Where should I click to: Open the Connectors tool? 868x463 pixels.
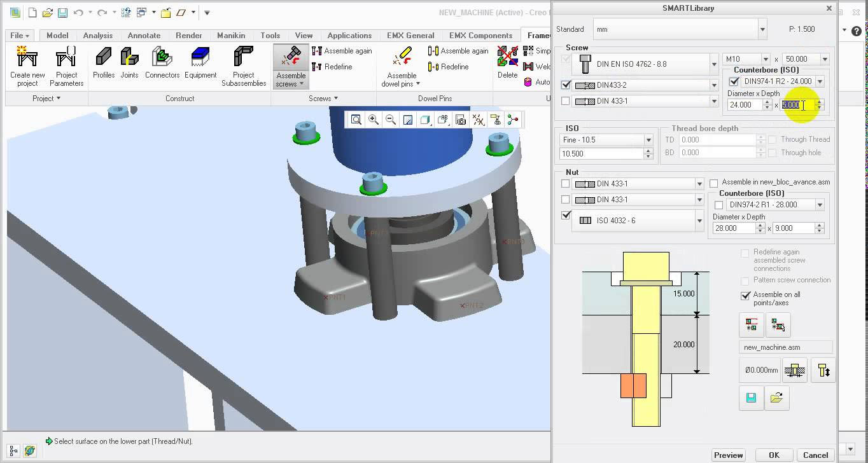(162, 63)
